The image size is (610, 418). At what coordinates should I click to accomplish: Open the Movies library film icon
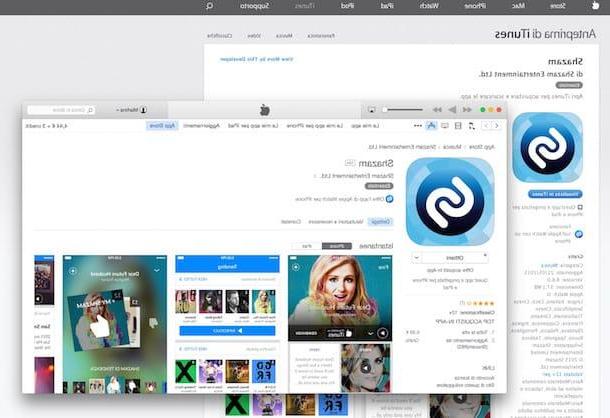tap(458, 126)
